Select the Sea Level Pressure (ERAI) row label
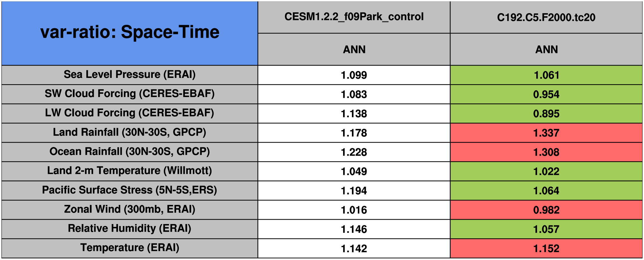644x260 pixels. [x=130, y=74]
